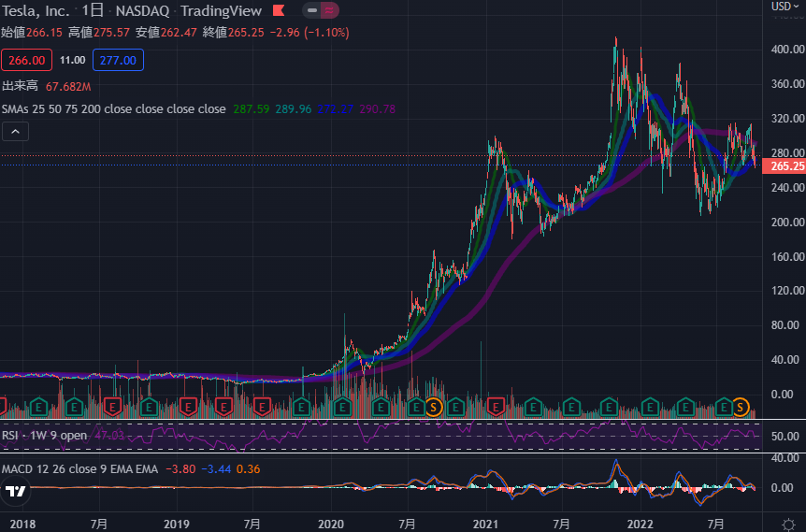This screenshot has width=806, height=532.
Task: Click the red flag icon beside TradingView title
Action: pyautogui.click(x=278, y=10)
